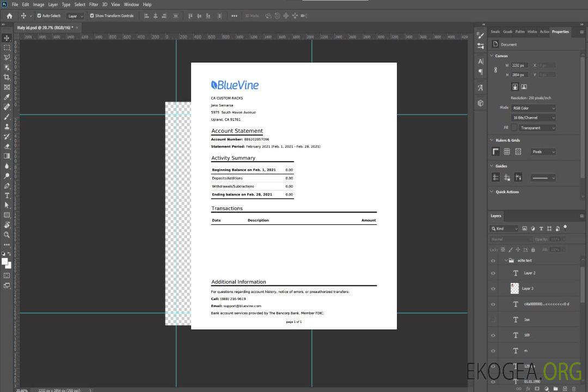
Task: Hide the 'm' text layer
Action: [x=493, y=351]
